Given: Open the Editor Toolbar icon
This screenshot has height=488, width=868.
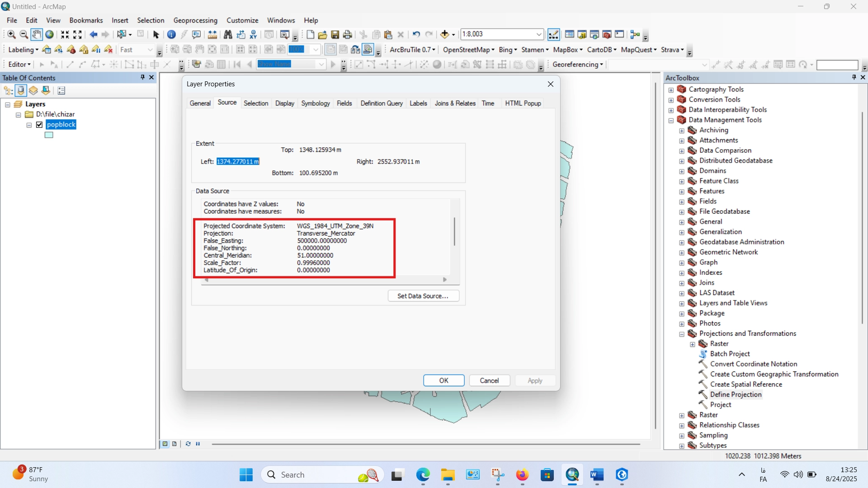Looking at the screenshot, I should pyautogui.click(x=554, y=34).
